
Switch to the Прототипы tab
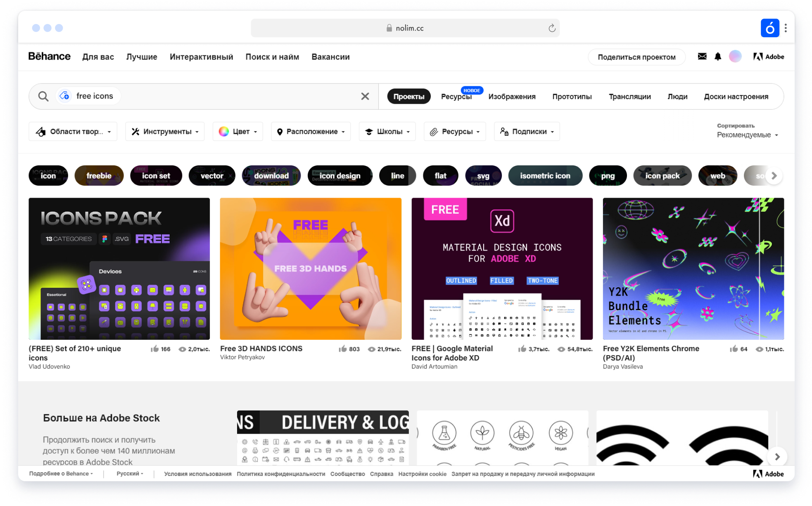[x=572, y=96]
